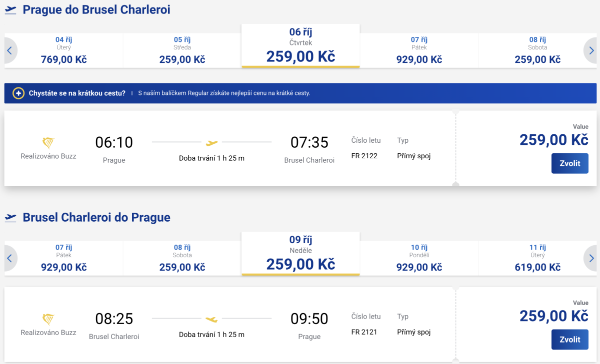
Task: Select outbound date 05 říj Středa
Action: [x=182, y=50]
